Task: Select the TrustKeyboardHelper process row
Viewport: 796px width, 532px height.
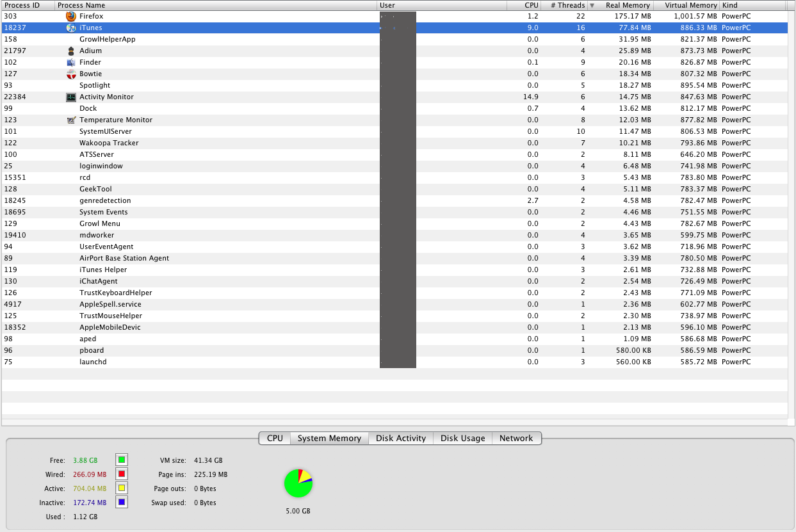Action: click(394, 293)
